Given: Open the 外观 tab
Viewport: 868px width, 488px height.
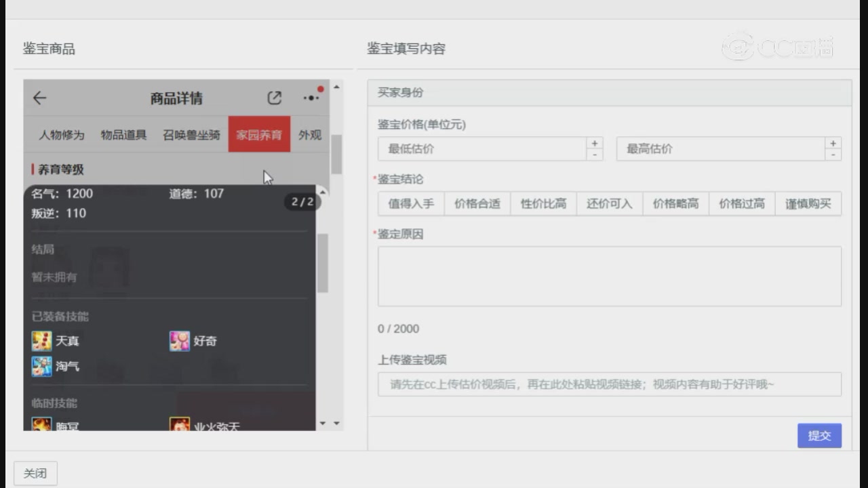Looking at the screenshot, I should pos(310,134).
